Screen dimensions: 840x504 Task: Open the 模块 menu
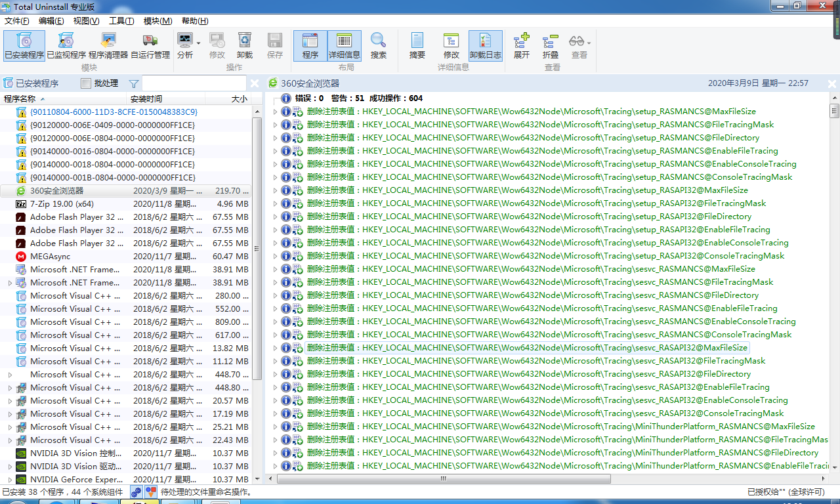[157, 20]
